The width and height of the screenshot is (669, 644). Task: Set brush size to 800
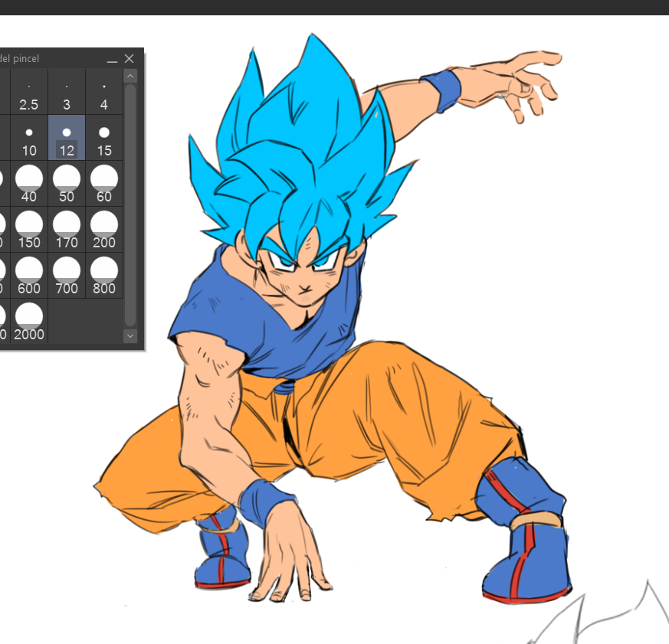104,276
